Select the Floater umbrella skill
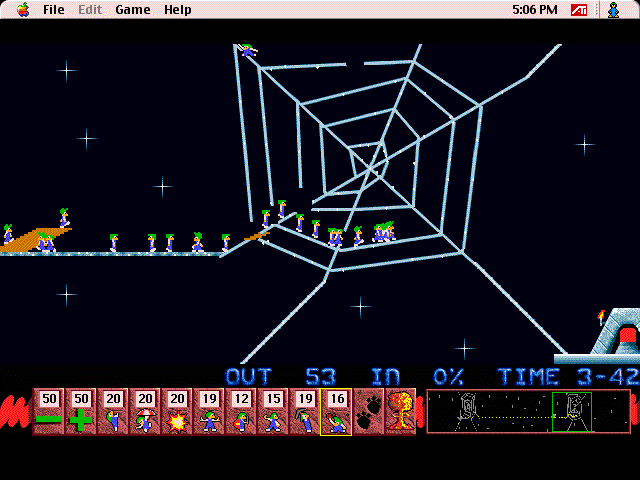 pyautogui.click(x=145, y=412)
